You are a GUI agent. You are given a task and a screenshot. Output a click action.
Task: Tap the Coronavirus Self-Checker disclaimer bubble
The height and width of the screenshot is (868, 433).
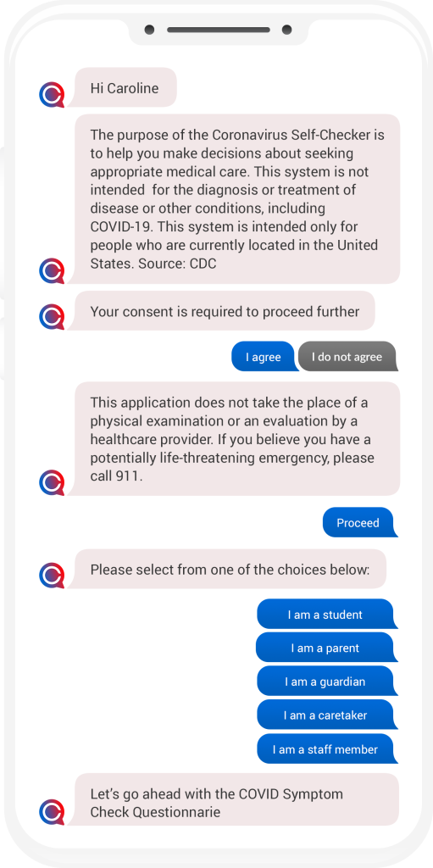(x=237, y=199)
